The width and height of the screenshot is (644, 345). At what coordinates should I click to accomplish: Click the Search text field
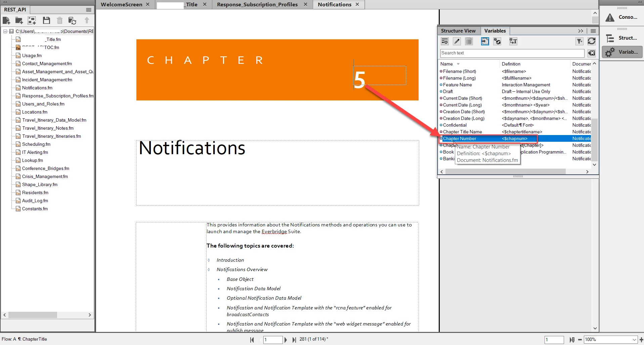[512, 53]
